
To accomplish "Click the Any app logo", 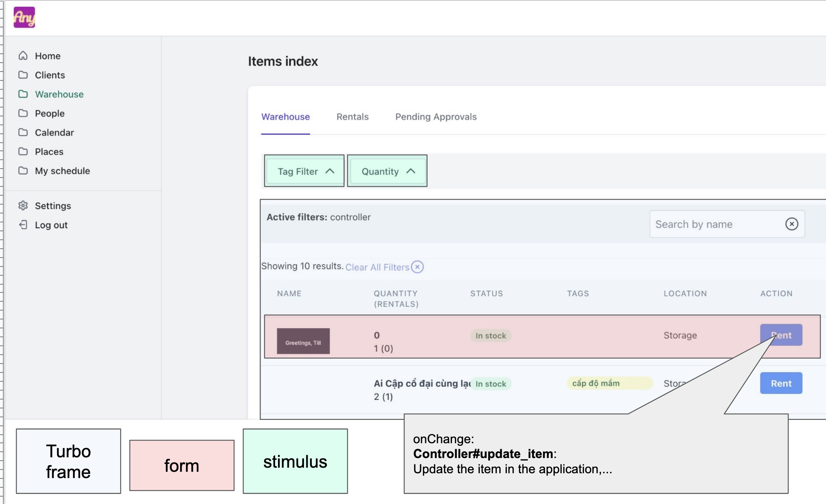I will pyautogui.click(x=24, y=17).
